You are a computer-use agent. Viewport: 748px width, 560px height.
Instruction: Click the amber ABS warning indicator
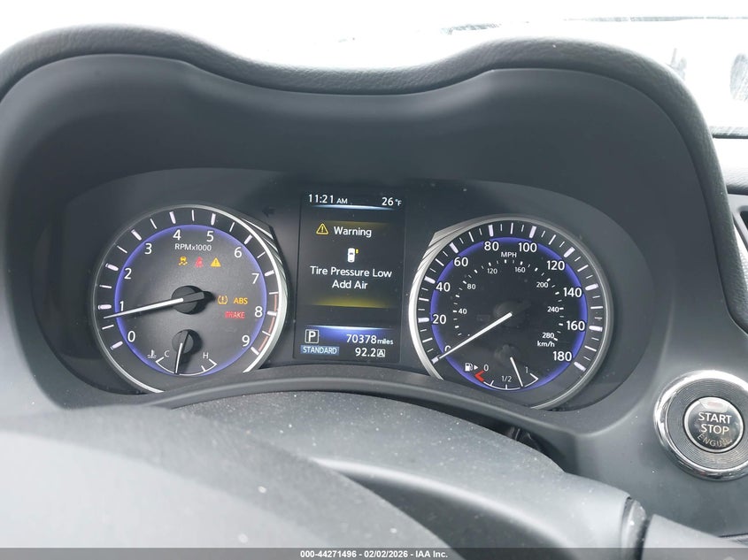[x=240, y=301]
